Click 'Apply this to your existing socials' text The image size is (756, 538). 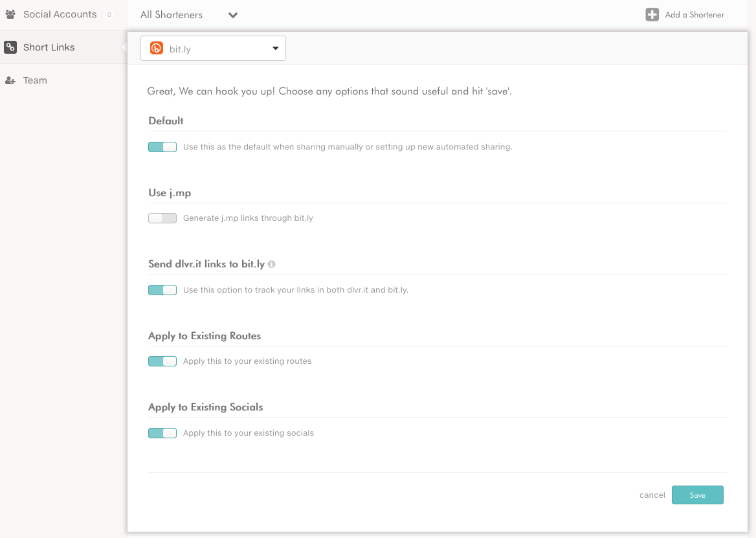249,433
